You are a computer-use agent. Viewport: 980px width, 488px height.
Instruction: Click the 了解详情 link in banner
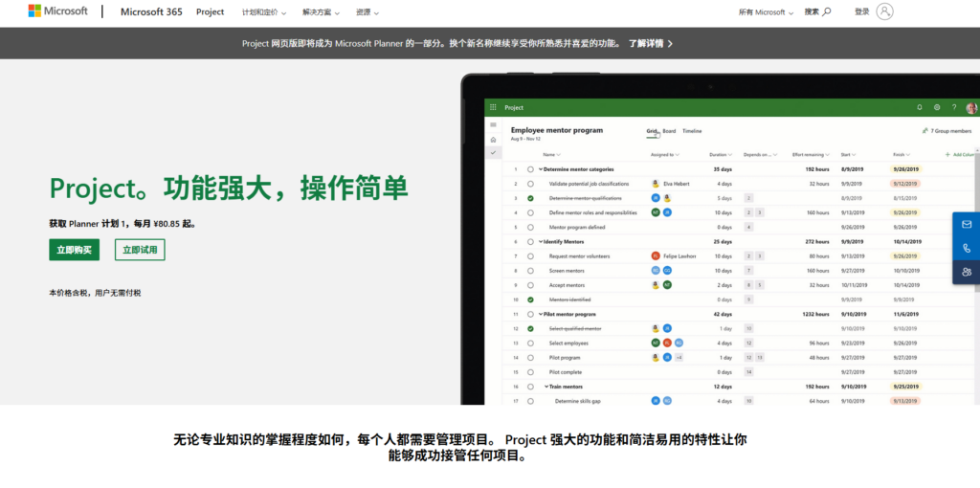point(651,43)
